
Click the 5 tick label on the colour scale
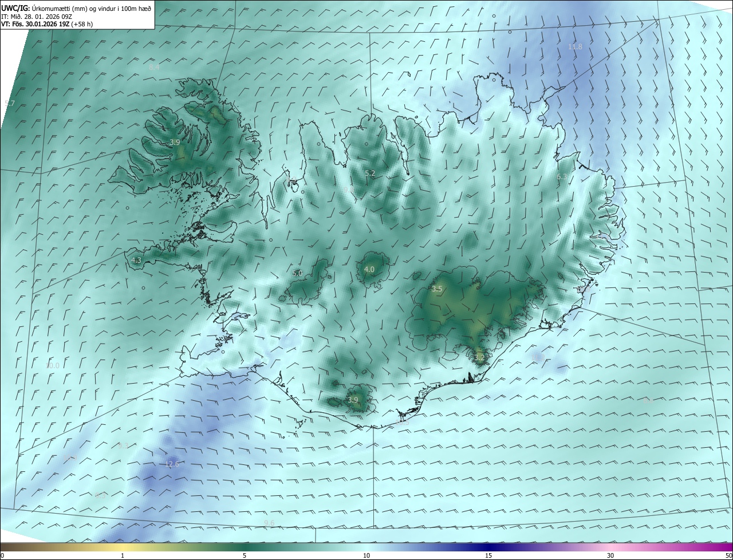coord(245,555)
